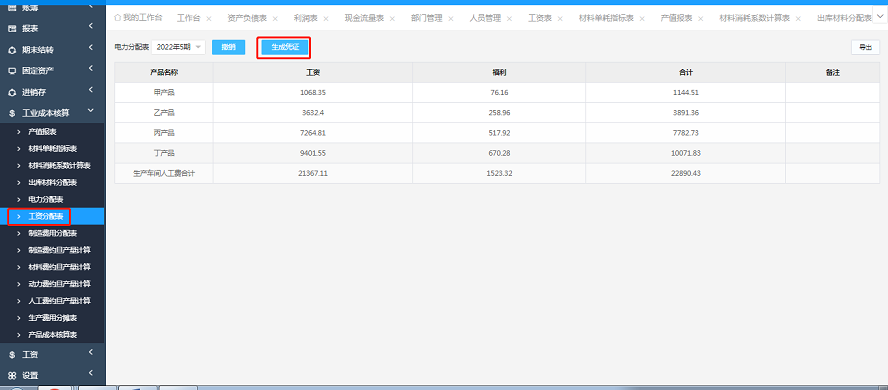Switch to the 现金流量表 tab

[x=364, y=18]
